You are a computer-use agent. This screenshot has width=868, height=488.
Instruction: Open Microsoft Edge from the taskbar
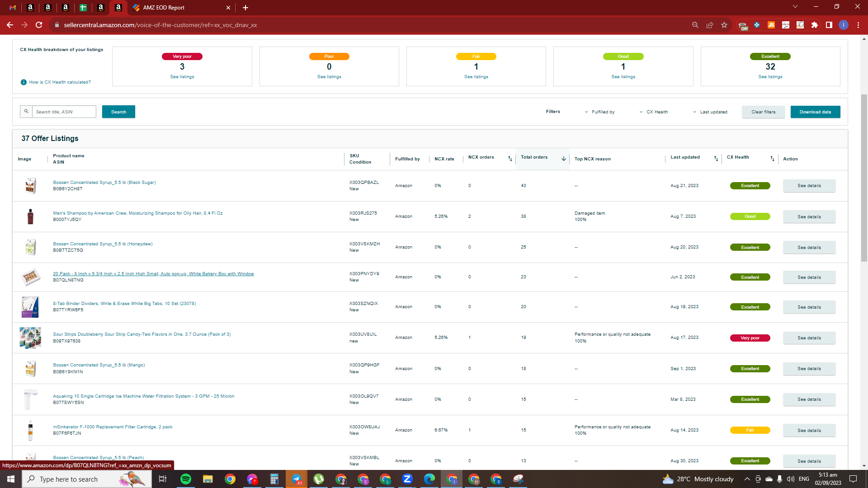[429, 479]
